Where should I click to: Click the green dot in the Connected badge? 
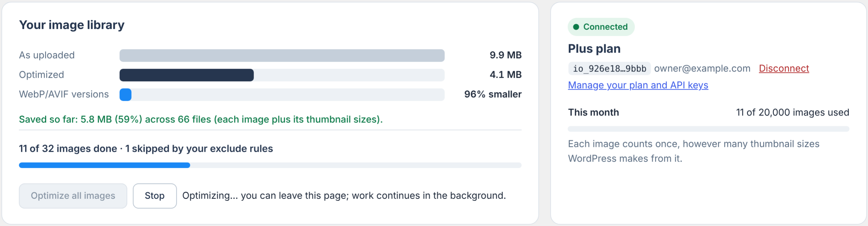576,27
